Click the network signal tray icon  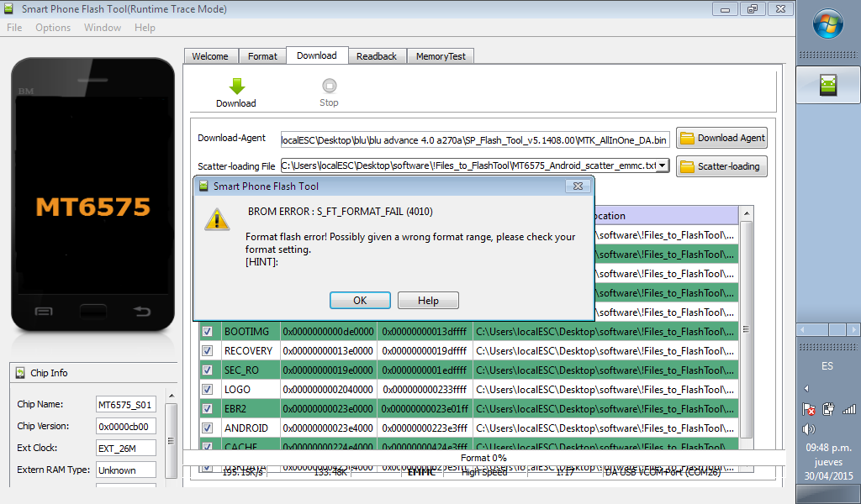848,409
